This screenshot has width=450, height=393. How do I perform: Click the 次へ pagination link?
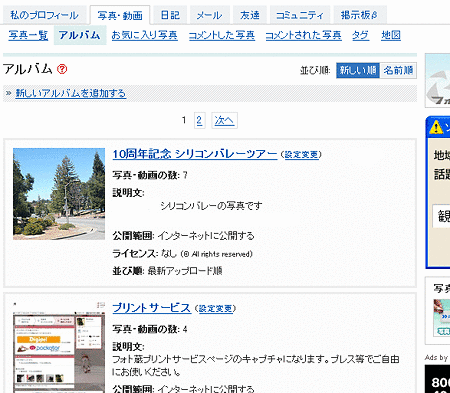(x=224, y=120)
